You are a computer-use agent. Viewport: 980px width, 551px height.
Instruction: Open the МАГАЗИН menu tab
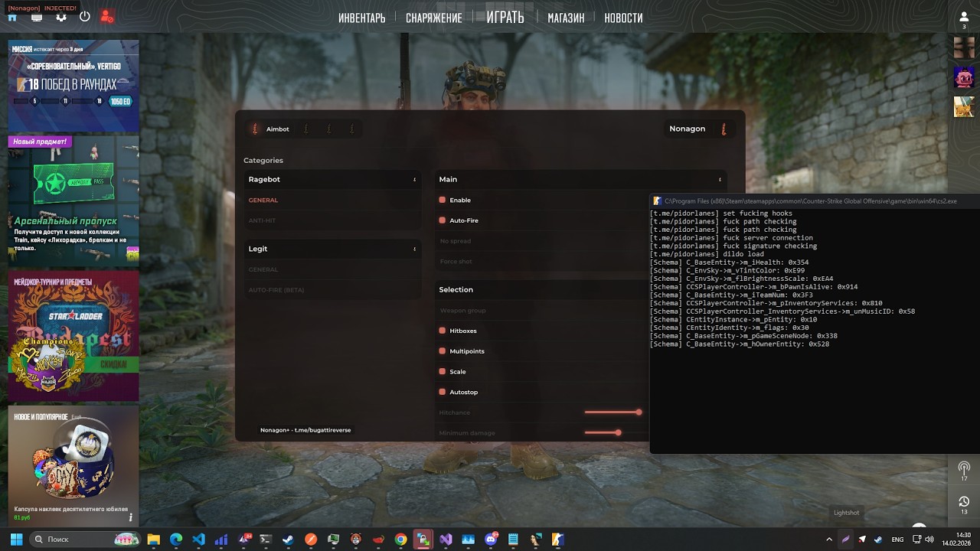coord(566,18)
